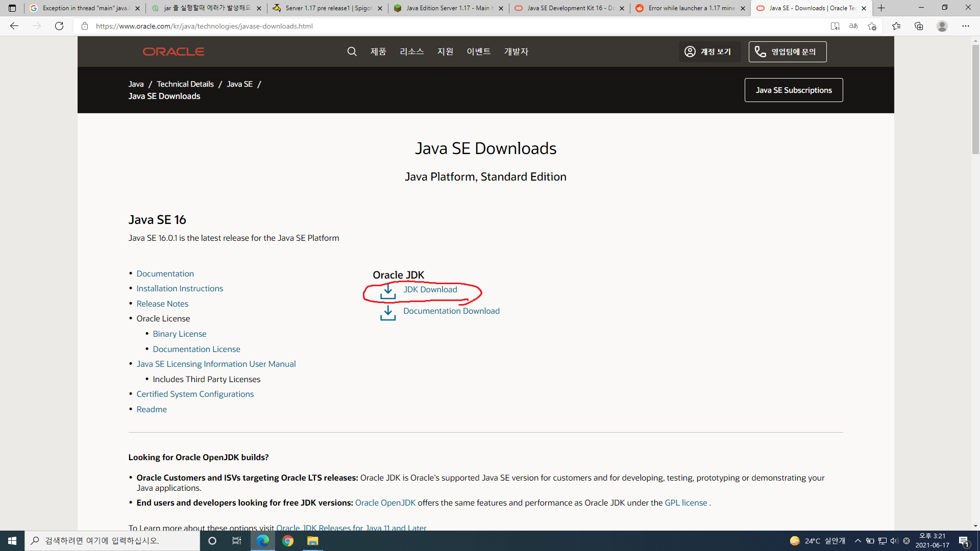980x551 pixels.
Task: Click the Java SE Subscriptions button
Action: point(794,90)
